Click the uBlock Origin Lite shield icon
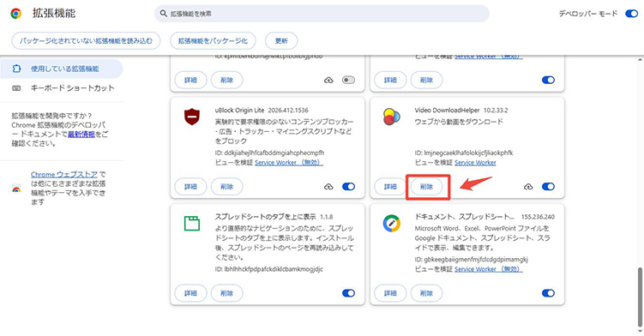Image resolution: width=644 pixels, height=336 pixels. coord(192,117)
